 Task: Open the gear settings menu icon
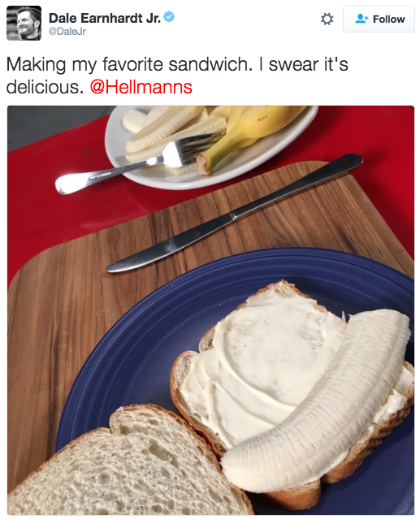click(327, 19)
